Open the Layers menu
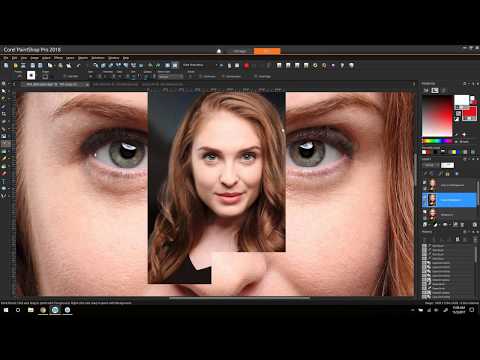This screenshot has height=360, width=480. (x=70, y=58)
